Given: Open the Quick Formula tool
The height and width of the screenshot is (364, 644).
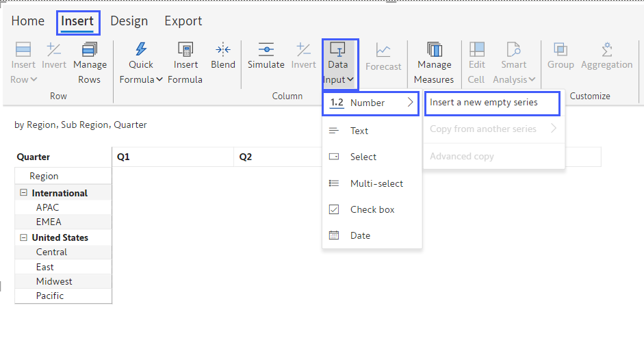Looking at the screenshot, I should [141, 50].
